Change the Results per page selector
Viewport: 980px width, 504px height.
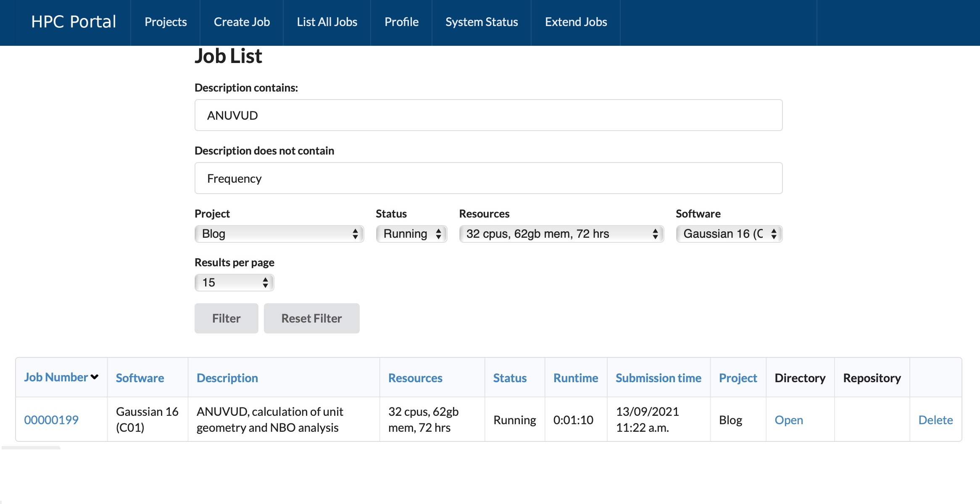coord(234,283)
